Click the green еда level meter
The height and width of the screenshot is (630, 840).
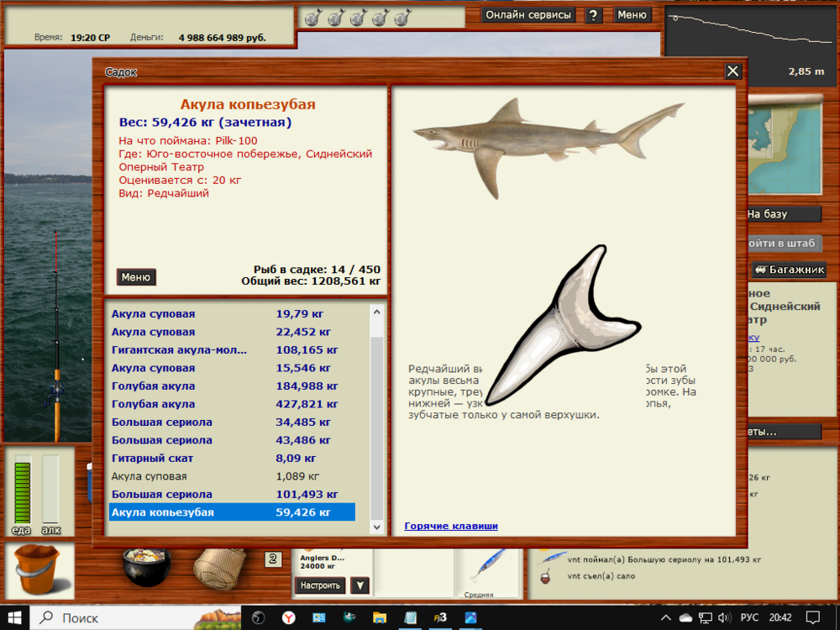[20, 491]
